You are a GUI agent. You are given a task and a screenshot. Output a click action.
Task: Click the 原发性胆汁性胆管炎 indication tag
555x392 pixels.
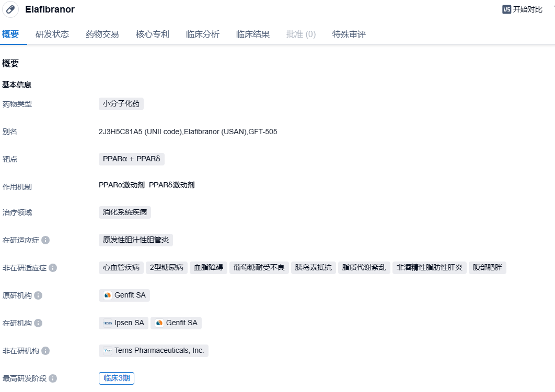[x=136, y=240]
